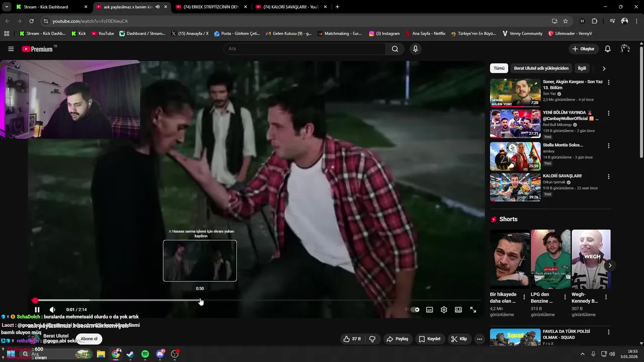Open Spotify from the taskbar
Viewport: 644px width, 362px height.
pos(145,354)
